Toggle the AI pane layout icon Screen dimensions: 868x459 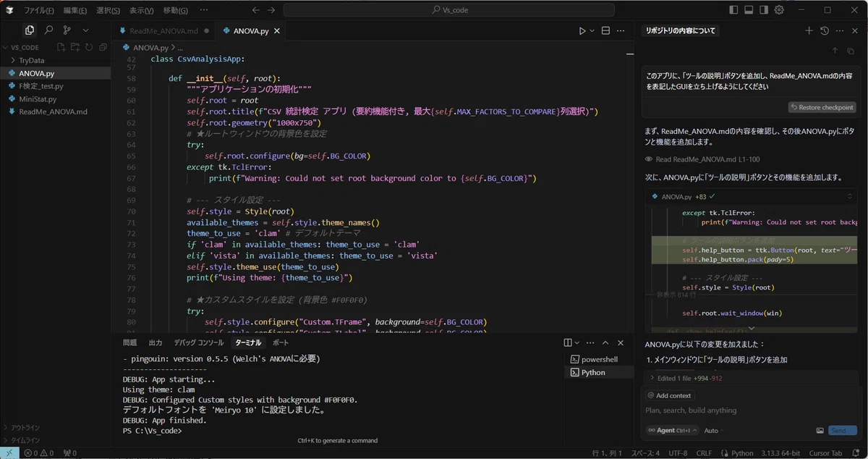[x=764, y=10]
